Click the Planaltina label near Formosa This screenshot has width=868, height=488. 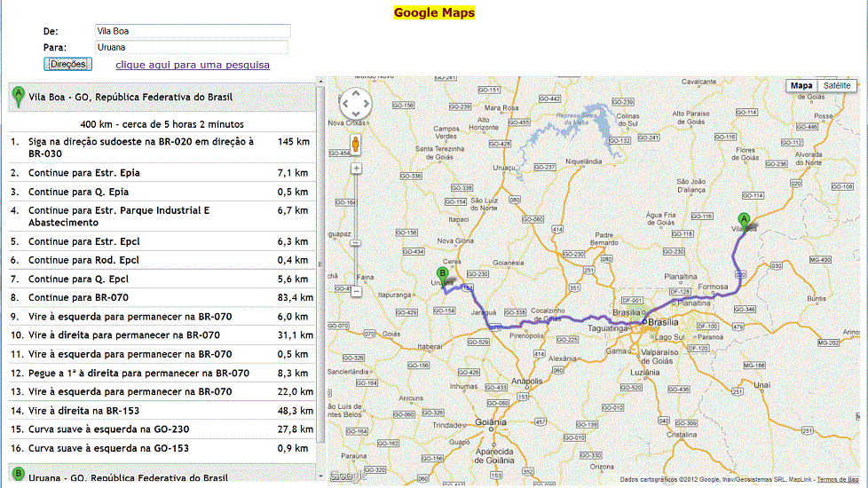coord(694,303)
